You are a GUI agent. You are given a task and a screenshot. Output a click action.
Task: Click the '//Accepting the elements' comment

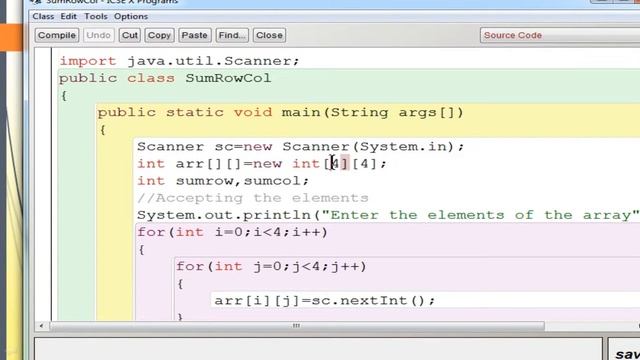(253, 198)
